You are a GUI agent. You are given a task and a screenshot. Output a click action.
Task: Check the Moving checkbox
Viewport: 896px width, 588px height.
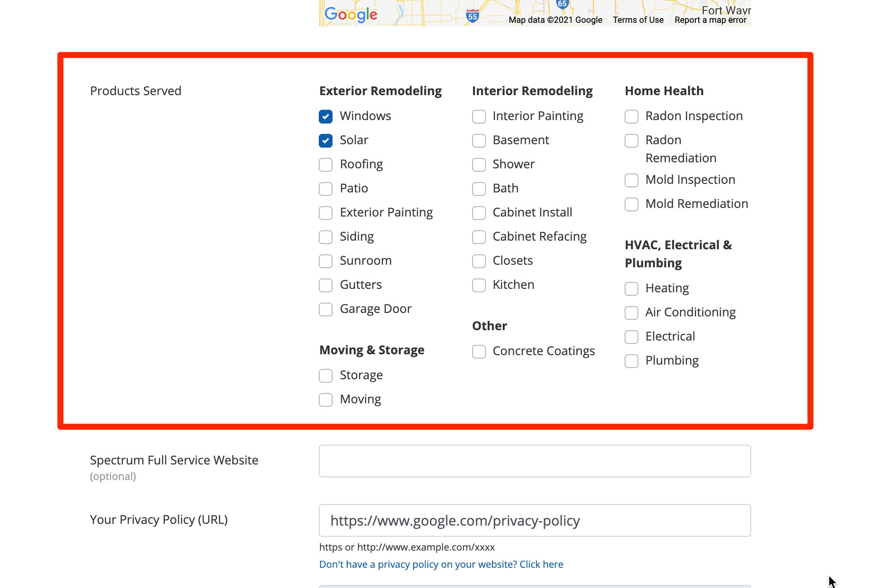[326, 399]
